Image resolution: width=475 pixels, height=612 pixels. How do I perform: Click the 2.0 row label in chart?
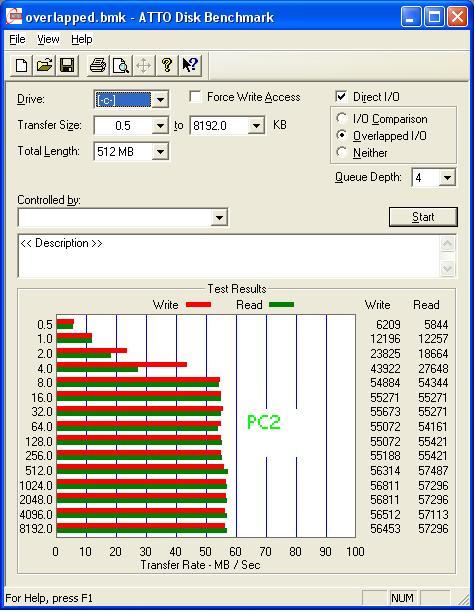45,354
